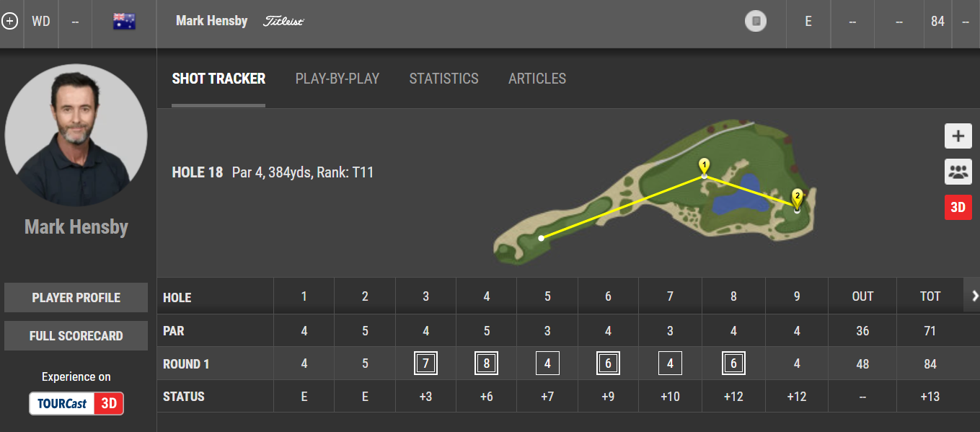Click the Australian flag icon
Image resolution: width=980 pixels, height=432 pixels.
pyautogui.click(x=124, y=22)
